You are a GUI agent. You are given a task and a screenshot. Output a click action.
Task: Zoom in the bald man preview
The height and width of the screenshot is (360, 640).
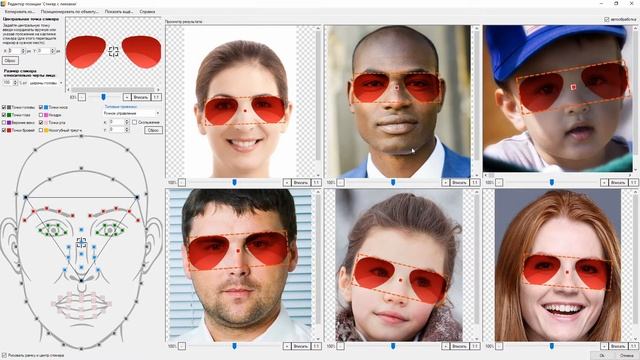pyautogui.click(x=445, y=182)
